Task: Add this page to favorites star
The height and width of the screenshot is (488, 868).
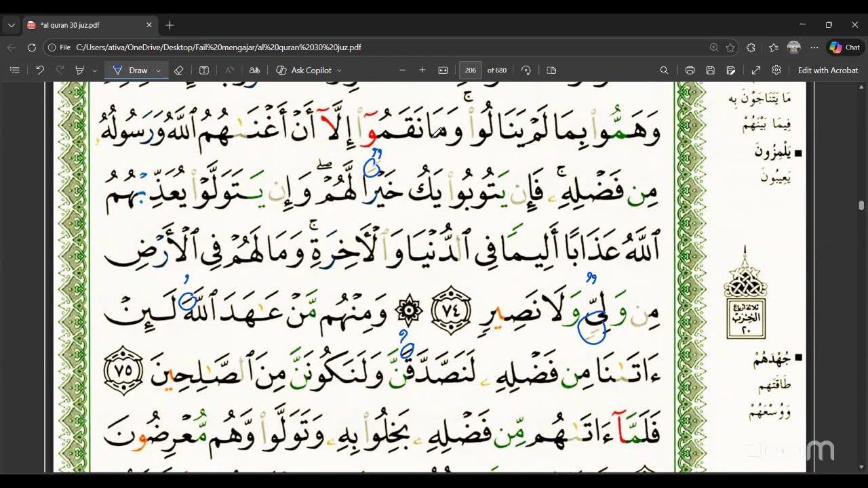Action: [730, 47]
